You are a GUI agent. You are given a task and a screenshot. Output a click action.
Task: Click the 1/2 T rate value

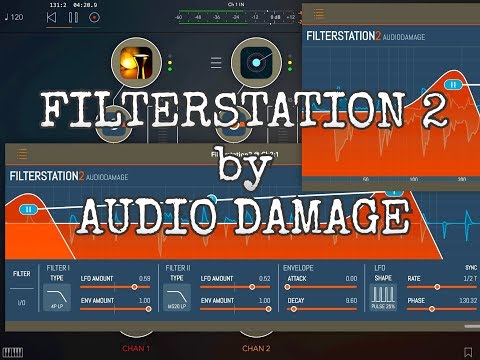coord(470,279)
